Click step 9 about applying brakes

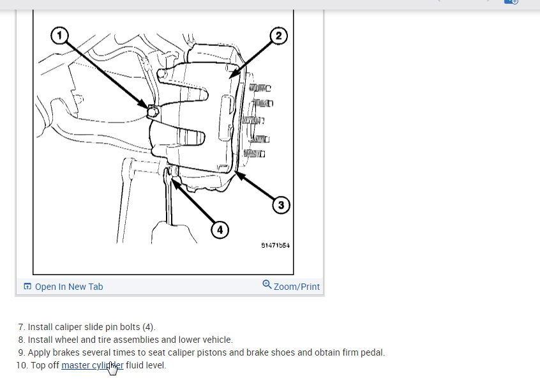click(x=202, y=352)
